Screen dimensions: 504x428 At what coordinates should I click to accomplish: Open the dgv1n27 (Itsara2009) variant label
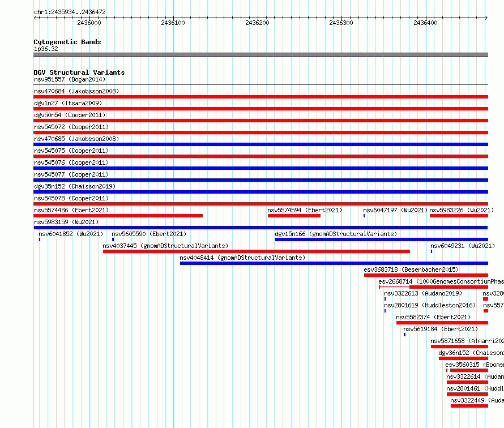pyautogui.click(x=68, y=103)
